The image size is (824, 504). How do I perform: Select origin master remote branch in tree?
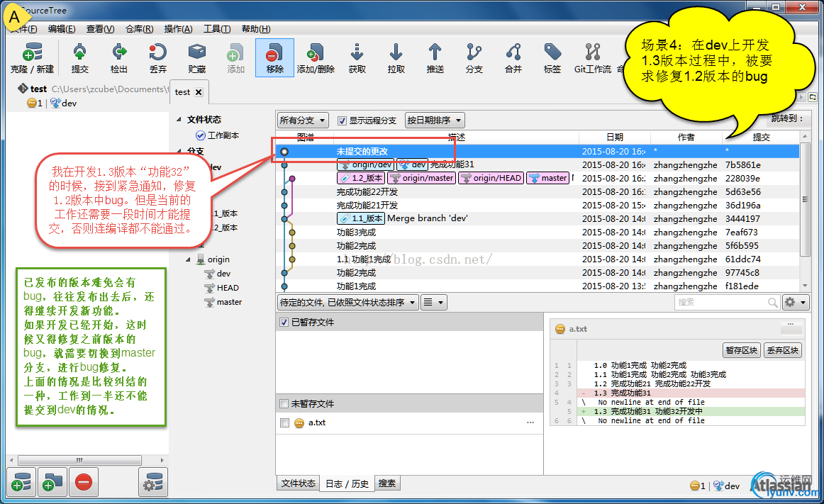[223, 302]
